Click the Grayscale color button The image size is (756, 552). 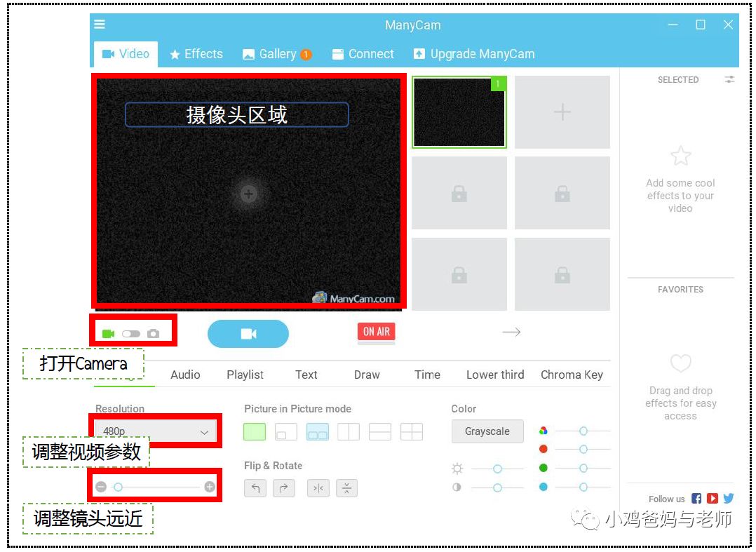(487, 431)
